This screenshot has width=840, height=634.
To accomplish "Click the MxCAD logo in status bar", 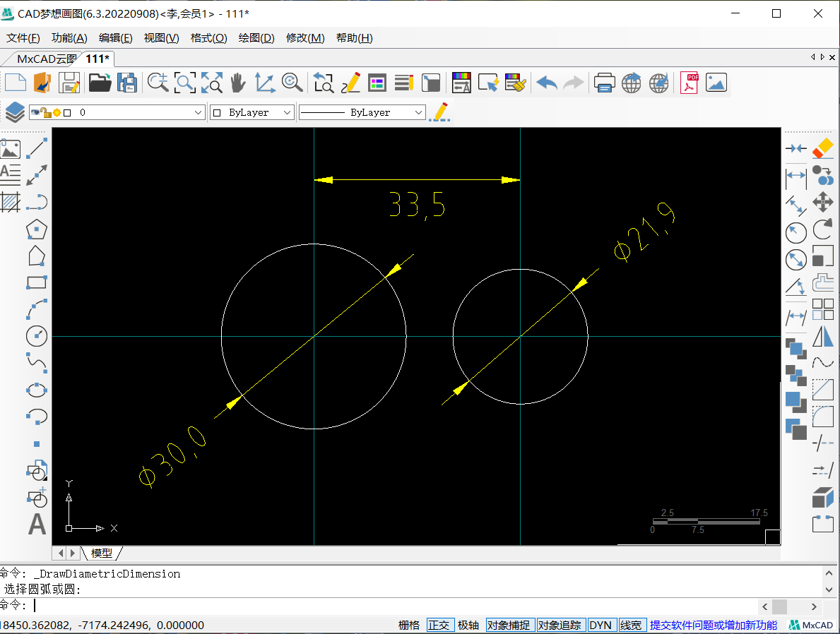I will pos(811,625).
